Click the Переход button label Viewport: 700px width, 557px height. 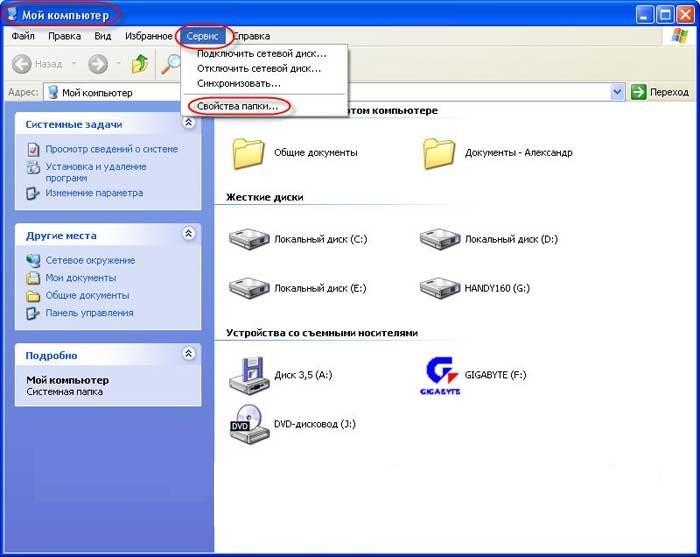(x=669, y=92)
